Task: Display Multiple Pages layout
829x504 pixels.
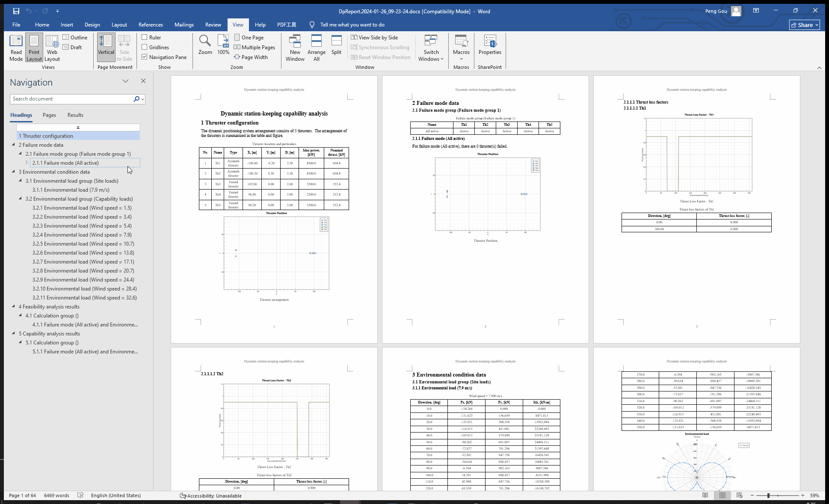Action: pyautogui.click(x=255, y=47)
